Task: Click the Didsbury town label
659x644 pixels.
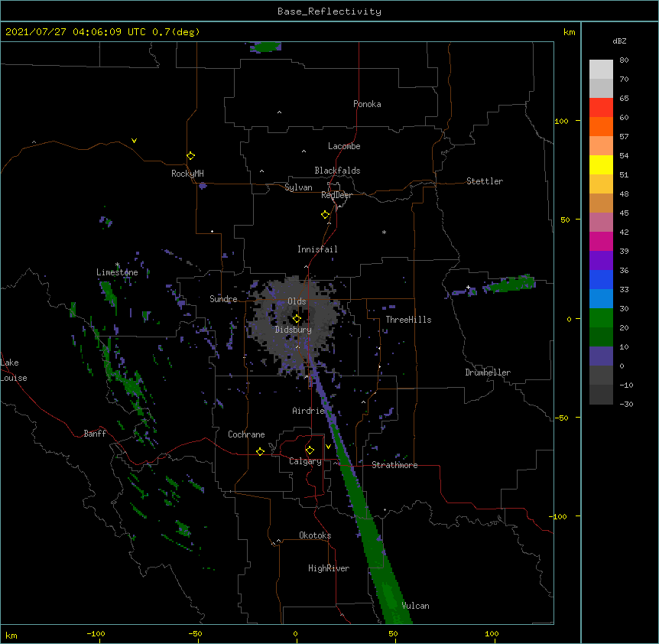Action: [x=294, y=330]
